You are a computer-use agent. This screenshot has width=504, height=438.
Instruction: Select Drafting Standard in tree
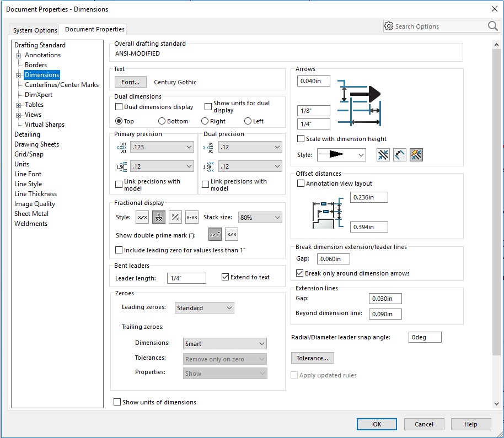click(x=40, y=45)
